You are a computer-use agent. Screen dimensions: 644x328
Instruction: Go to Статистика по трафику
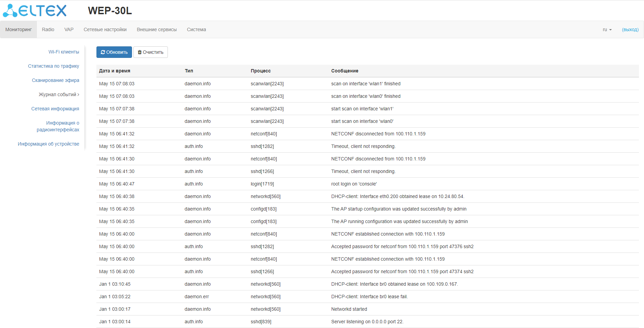(x=53, y=66)
